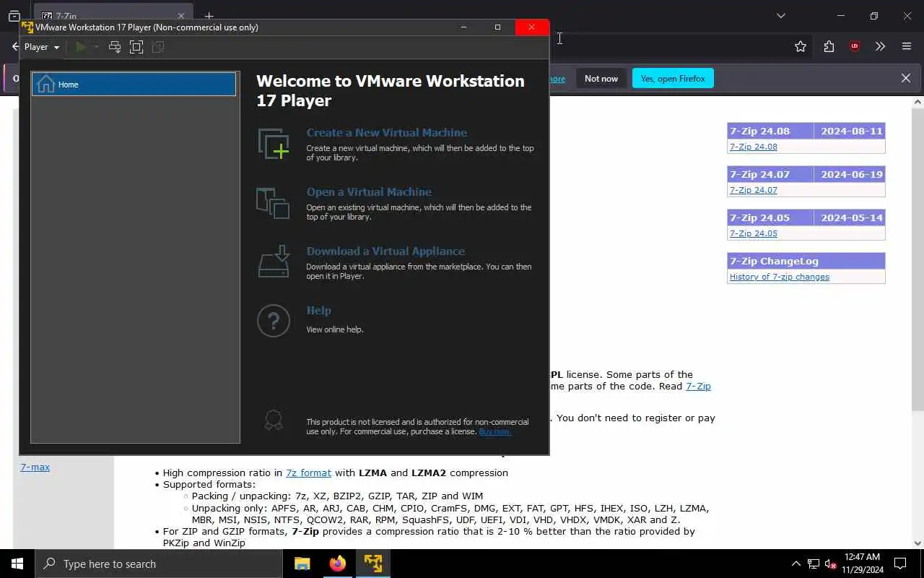Open File Explorer from taskbar
The height and width of the screenshot is (578, 924).
tap(302, 564)
